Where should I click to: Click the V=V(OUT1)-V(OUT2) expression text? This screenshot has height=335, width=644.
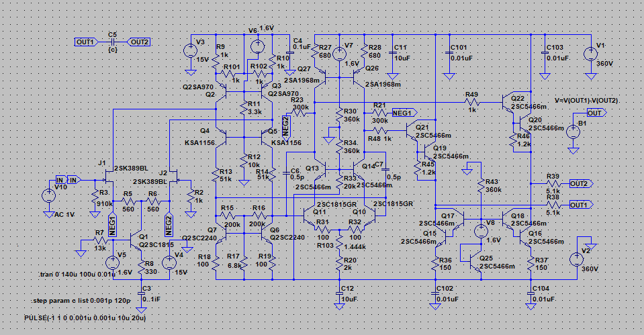click(588, 101)
